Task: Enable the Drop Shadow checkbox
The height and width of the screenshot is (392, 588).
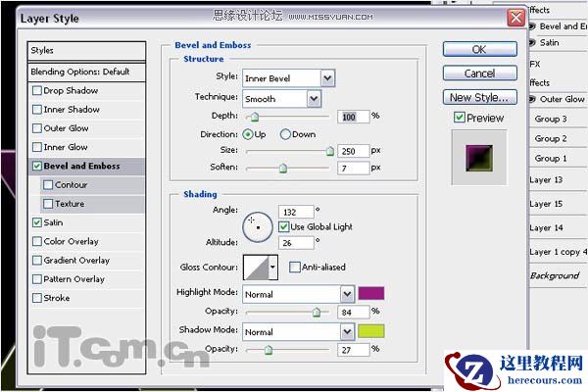Action: tap(37, 91)
